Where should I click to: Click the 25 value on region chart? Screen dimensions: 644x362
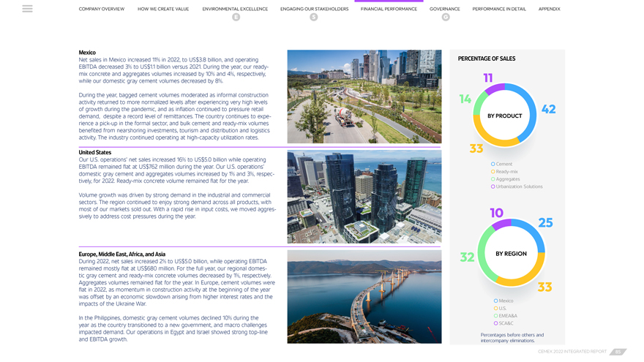click(546, 222)
